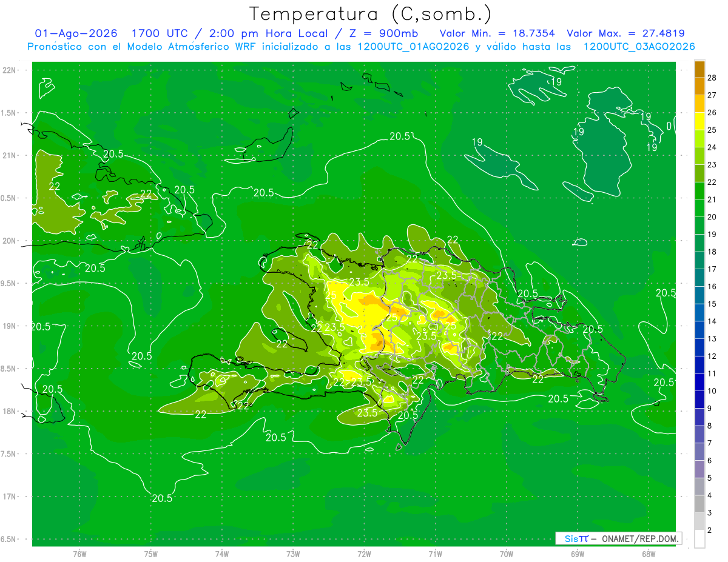Click the '74W' longitude axis label
The width and height of the screenshot is (728, 562).
222,554
